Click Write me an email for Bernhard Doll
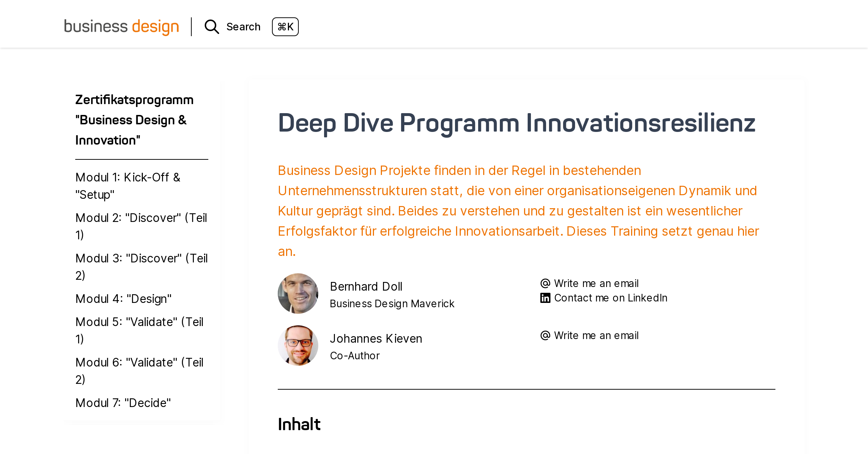 pos(596,283)
